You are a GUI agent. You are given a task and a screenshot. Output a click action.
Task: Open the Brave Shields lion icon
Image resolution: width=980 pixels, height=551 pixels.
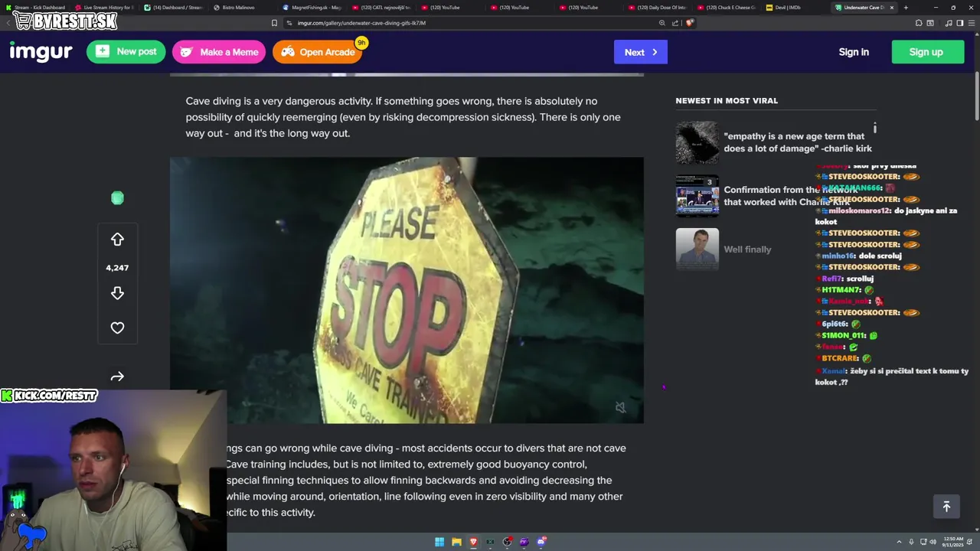pos(689,23)
